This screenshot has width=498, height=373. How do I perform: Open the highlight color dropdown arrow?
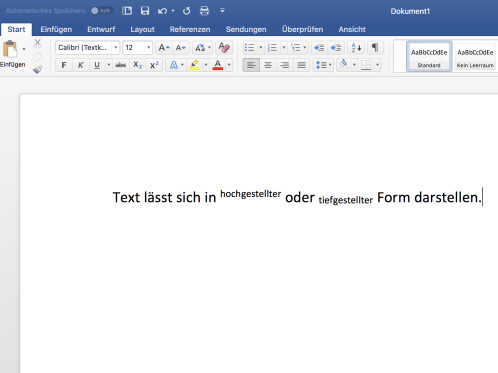tap(206, 65)
